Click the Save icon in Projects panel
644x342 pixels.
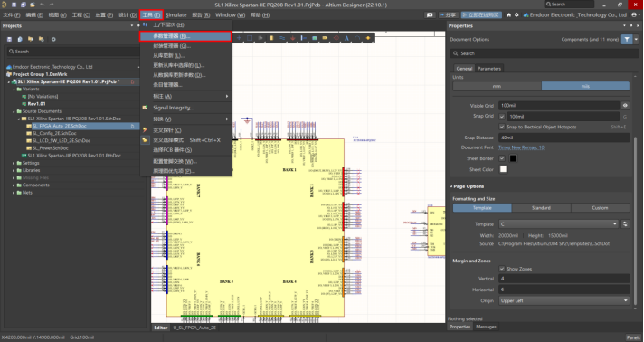[9, 39]
